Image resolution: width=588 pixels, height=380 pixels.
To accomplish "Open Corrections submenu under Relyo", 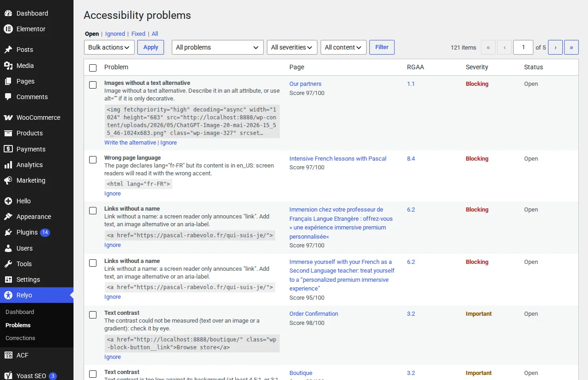I will tap(20, 338).
